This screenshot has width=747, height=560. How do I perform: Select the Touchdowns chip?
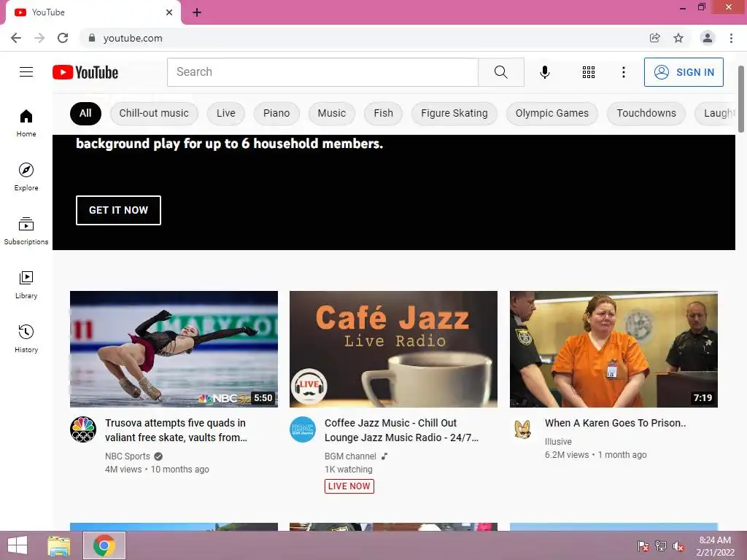click(646, 113)
